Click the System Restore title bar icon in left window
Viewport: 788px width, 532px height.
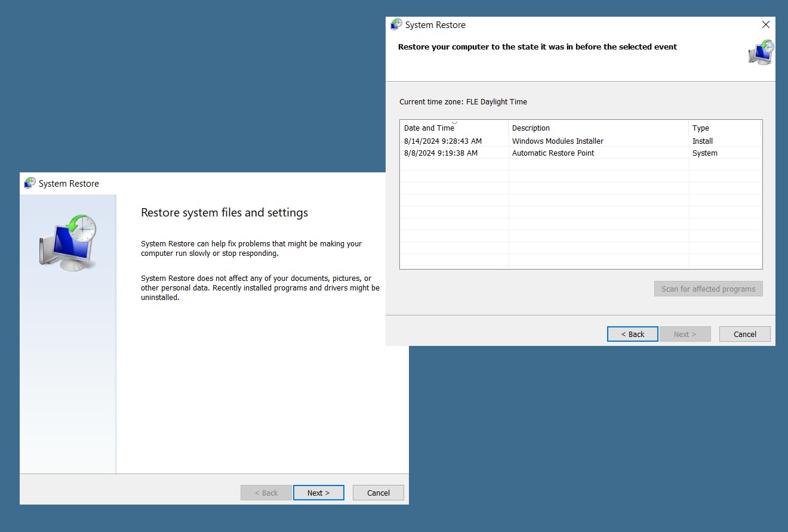pos(30,183)
